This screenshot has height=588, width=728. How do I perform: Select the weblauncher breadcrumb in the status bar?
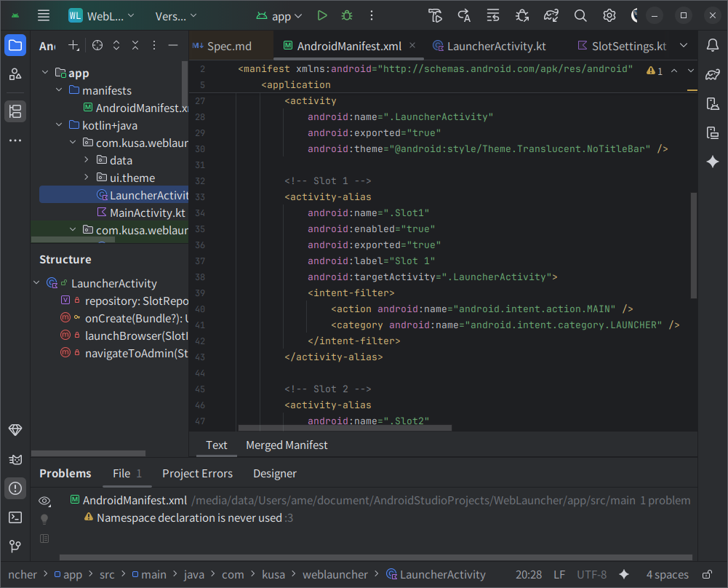coord(335,574)
